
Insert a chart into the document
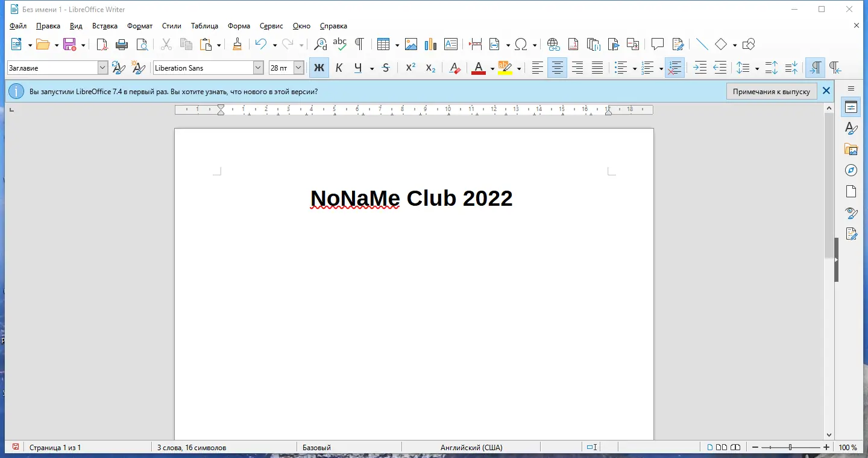pos(430,44)
